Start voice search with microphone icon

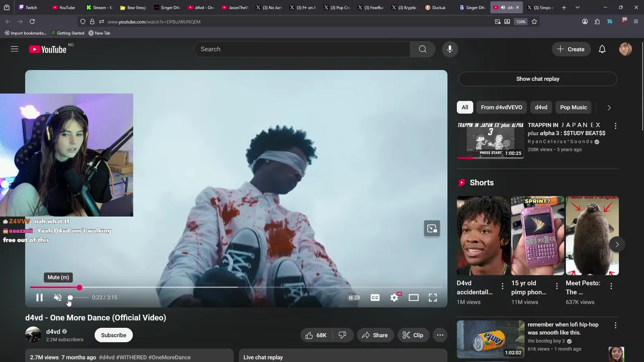pyautogui.click(x=450, y=49)
